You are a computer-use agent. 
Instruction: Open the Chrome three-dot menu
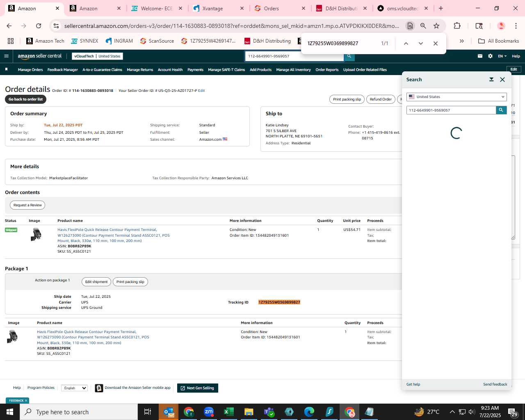pyautogui.click(x=516, y=26)
